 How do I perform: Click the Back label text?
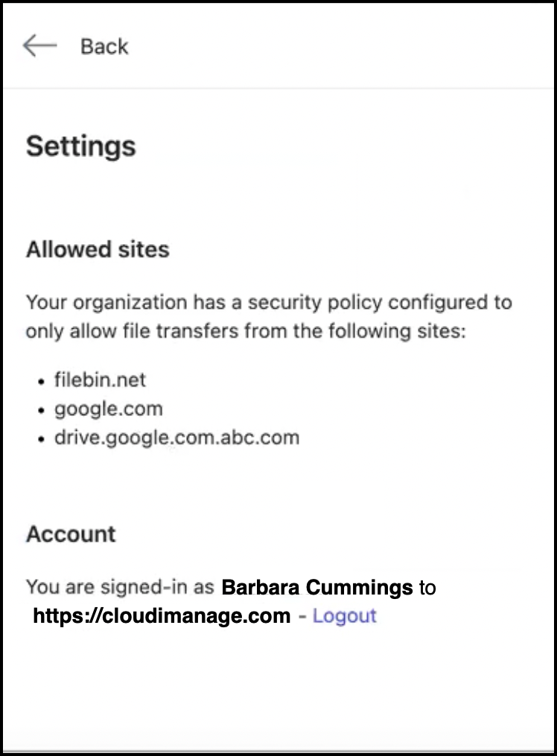pyautogui.click(x=104, y=47)
